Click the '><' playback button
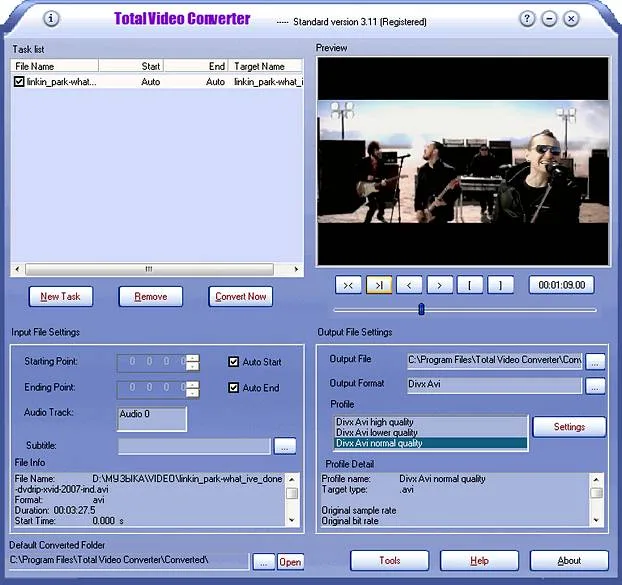This screenshot has height=585, width=622. [x=348, y=285]
